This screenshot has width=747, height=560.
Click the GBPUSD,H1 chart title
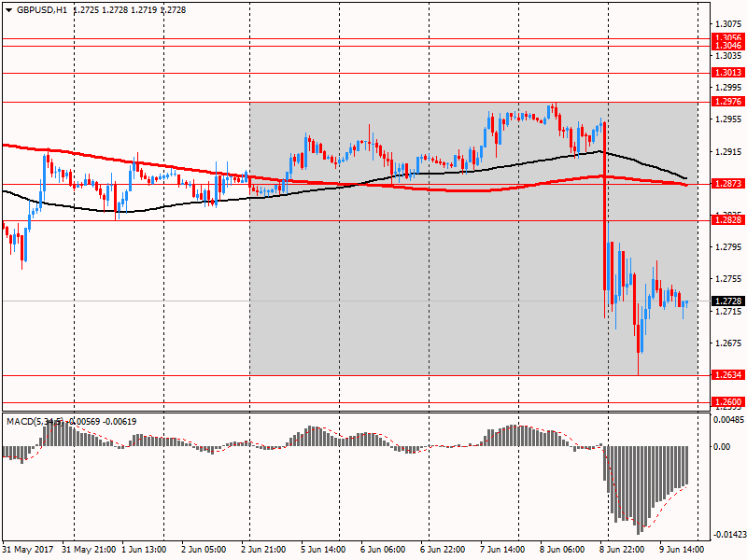[x=42, y=10]
